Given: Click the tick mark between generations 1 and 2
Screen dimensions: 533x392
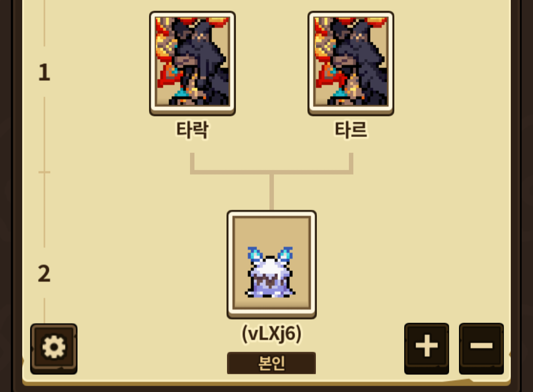Looking at the screenshot, I should tap(44, 172).
